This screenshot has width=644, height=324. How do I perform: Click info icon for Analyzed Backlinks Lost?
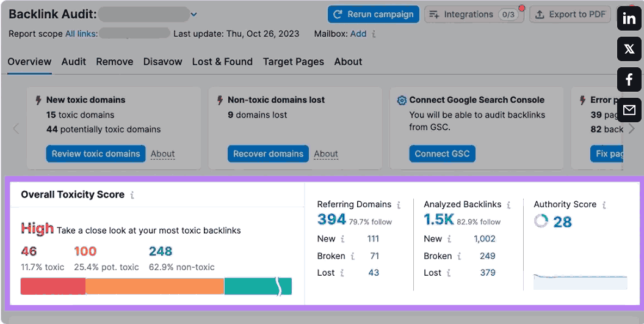coord(449,273)
